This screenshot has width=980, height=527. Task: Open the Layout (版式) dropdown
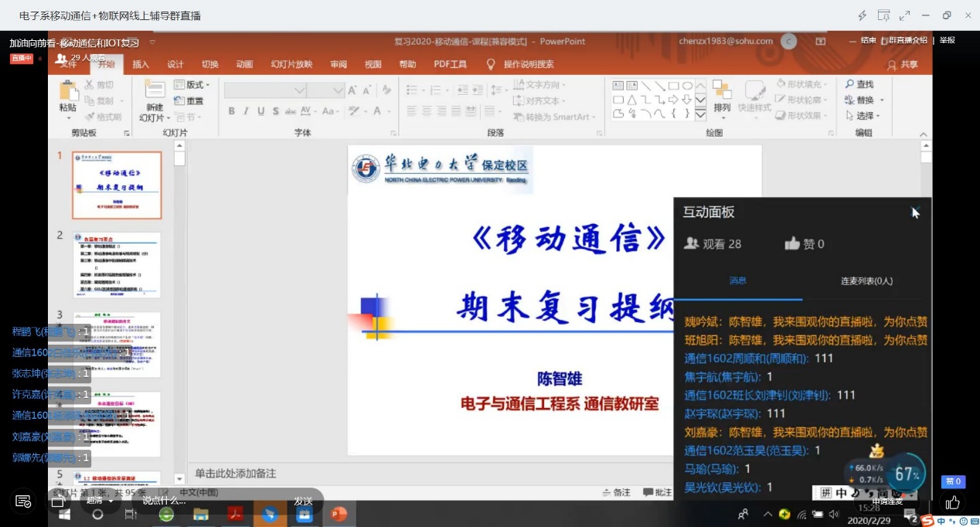[191, 84]
